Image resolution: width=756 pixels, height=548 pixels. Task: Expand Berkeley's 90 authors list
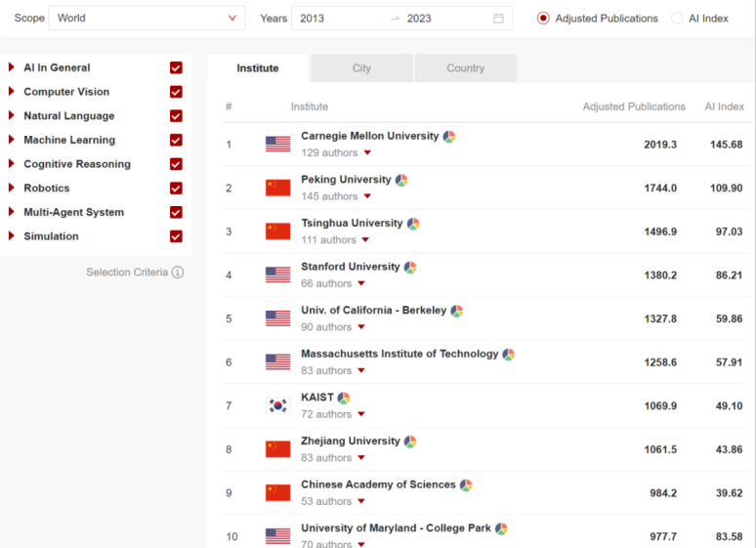[x=361, y=327]
